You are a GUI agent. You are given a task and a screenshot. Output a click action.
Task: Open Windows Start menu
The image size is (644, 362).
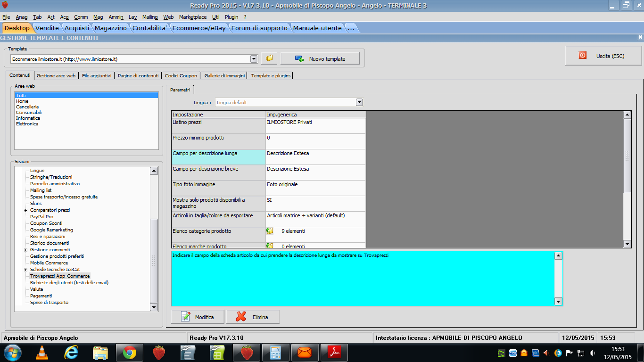[x=12, y=353]
